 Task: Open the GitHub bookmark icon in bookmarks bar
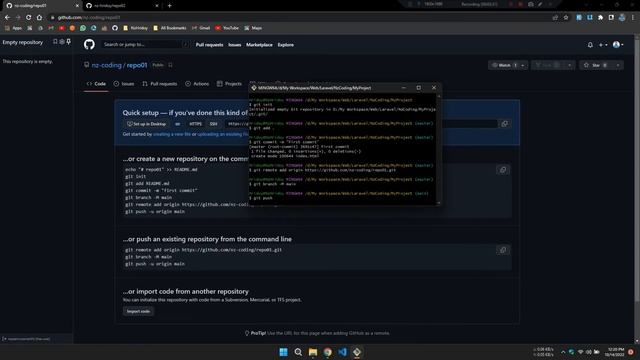click(x=115, y=28)
